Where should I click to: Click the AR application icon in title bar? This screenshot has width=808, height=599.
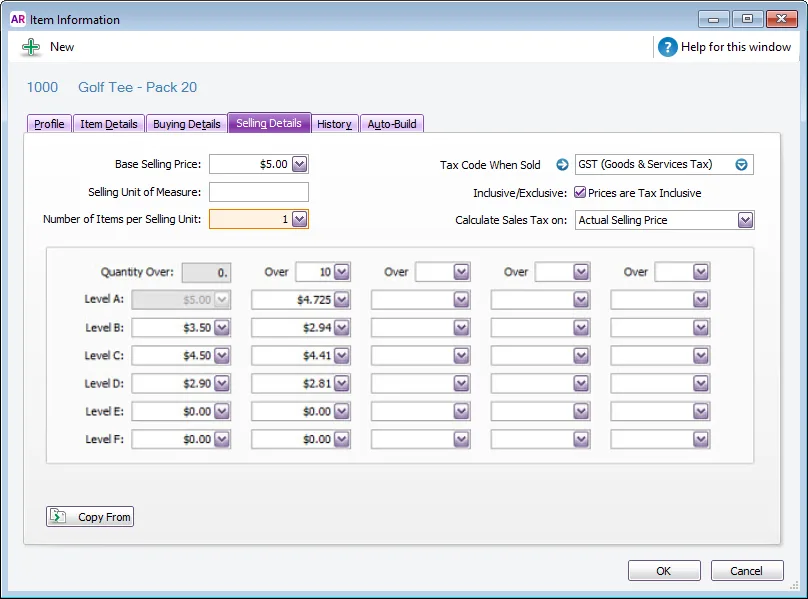click(x=18, y=20)
